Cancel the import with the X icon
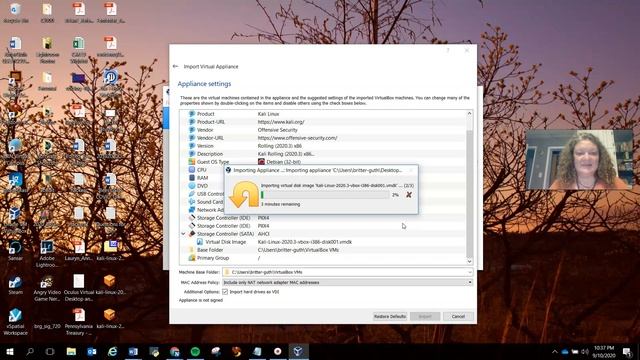This screenshot has height=360, width=640. pyautogui.click(x=409, y=195)
